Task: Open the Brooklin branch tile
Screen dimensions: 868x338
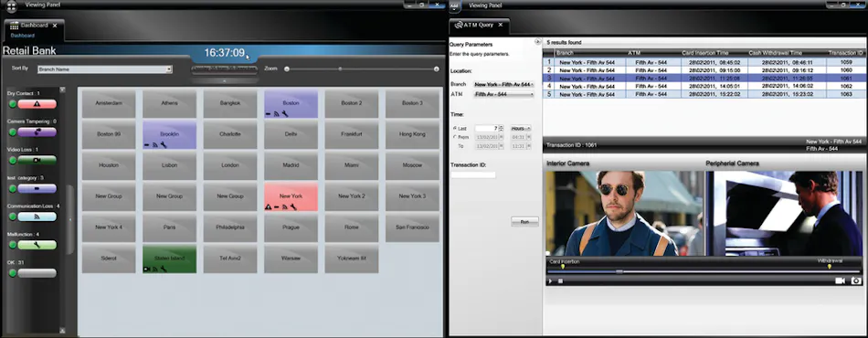Action: point(169,135)
